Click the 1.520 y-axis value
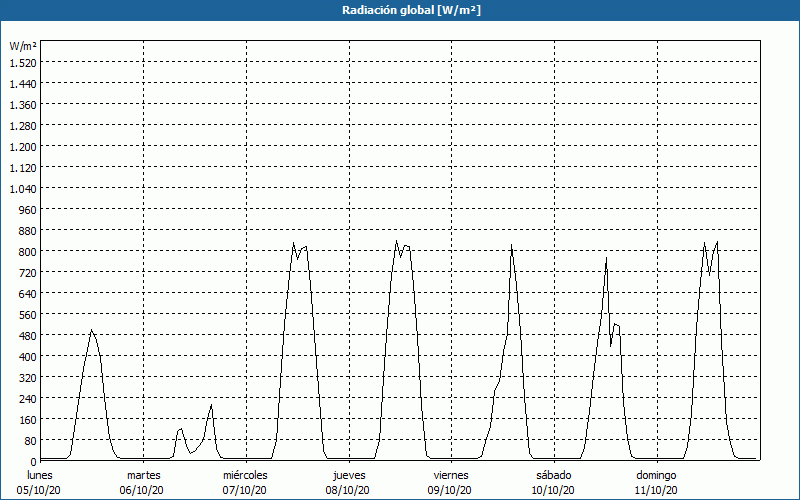800x500 pixels. [x=23, y=63]
